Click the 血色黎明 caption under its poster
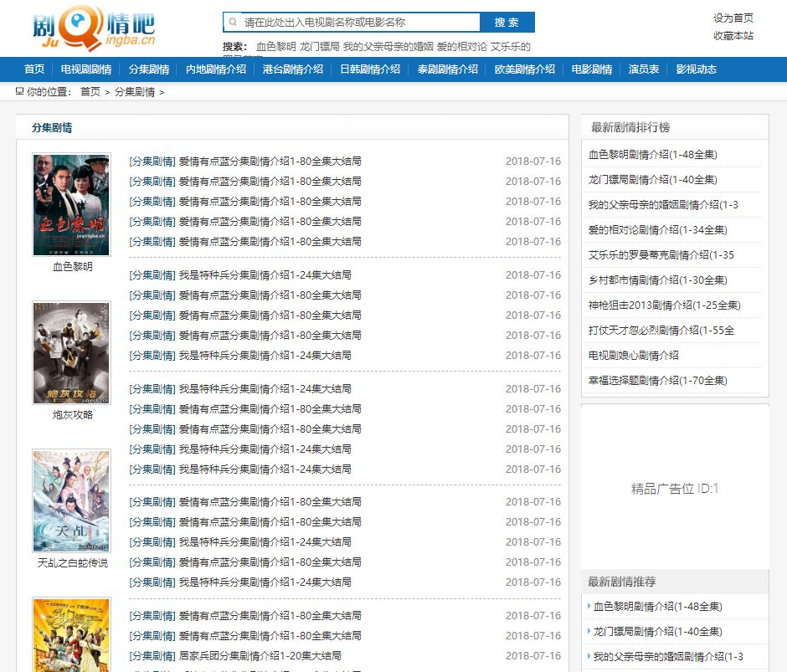Screen dimensions: 787x672 pos(73,266)
